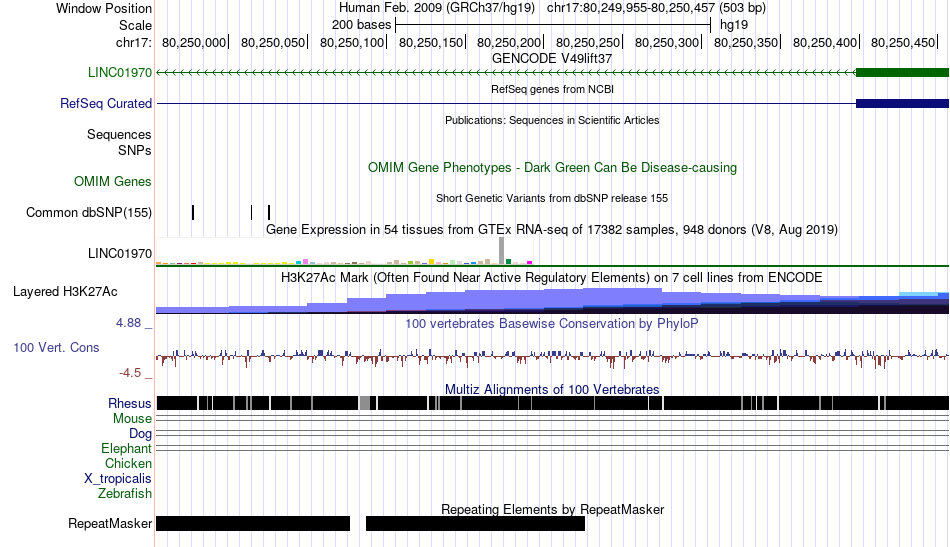The height and width of the screenshot is (547, 950).
Task: Click the Window Position label
Action: tap(104, 8)
